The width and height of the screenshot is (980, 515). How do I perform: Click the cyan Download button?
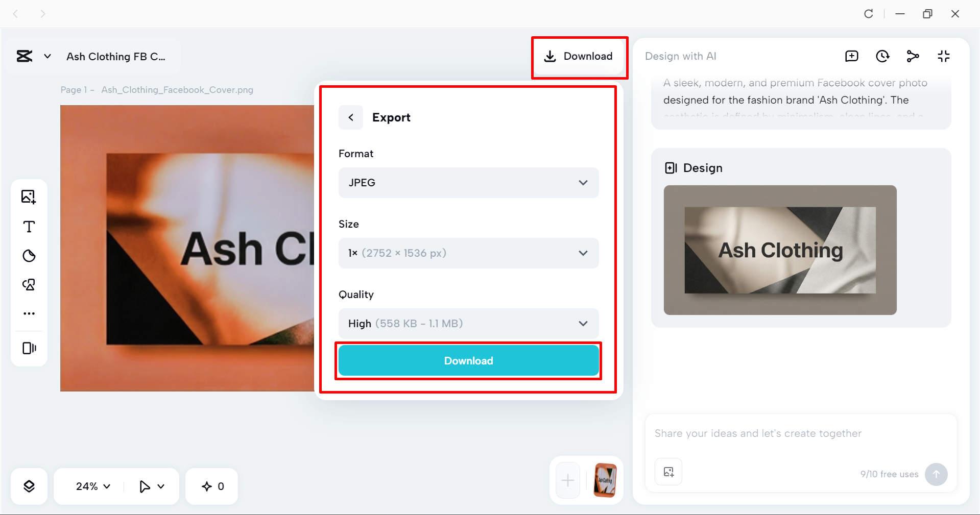point(468,361)
